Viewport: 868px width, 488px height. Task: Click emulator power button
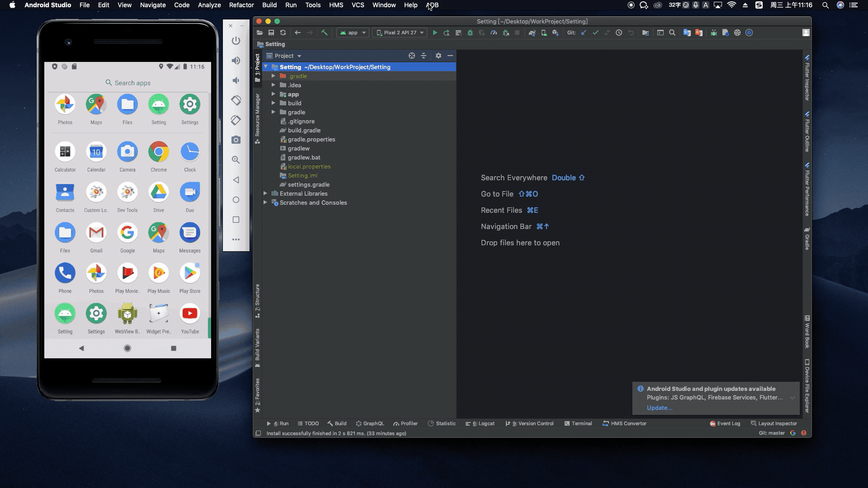tap(236, 41)
